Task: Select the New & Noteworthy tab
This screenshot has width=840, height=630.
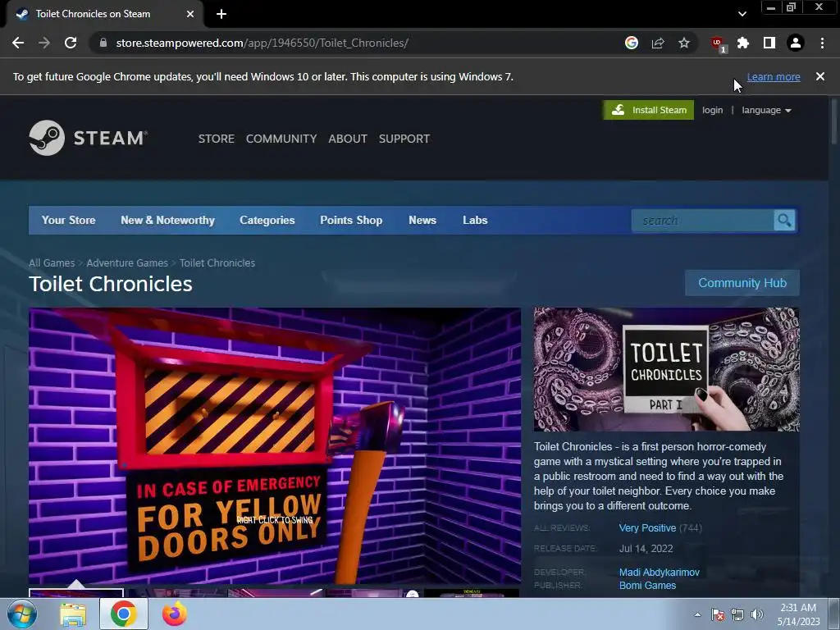Action: click(x=167, y=220)
